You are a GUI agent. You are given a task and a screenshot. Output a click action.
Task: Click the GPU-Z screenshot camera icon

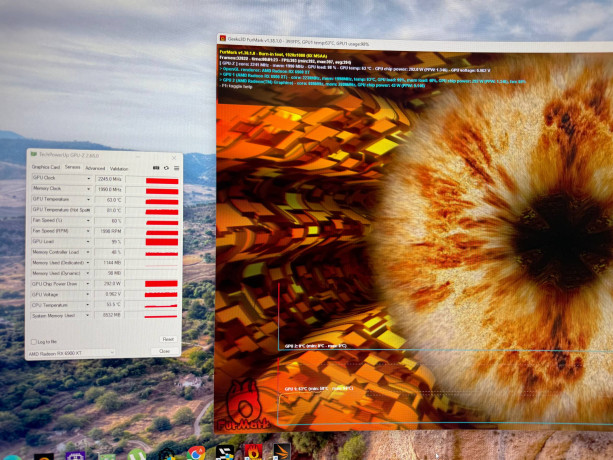[x=155, y=168]
